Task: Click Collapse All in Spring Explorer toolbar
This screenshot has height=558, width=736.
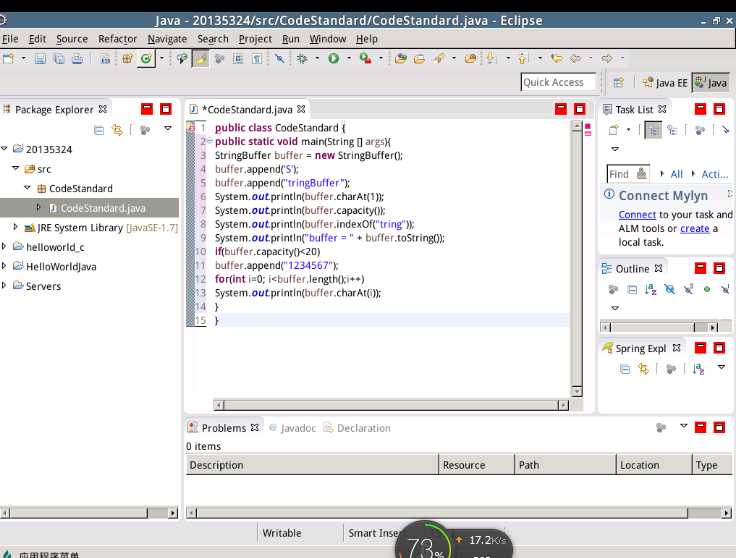Action: [625, 369]
